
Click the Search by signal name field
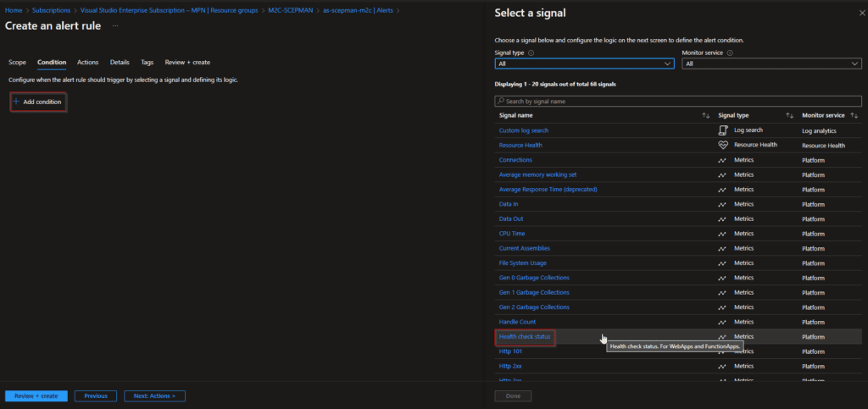(x=678, y=101)
